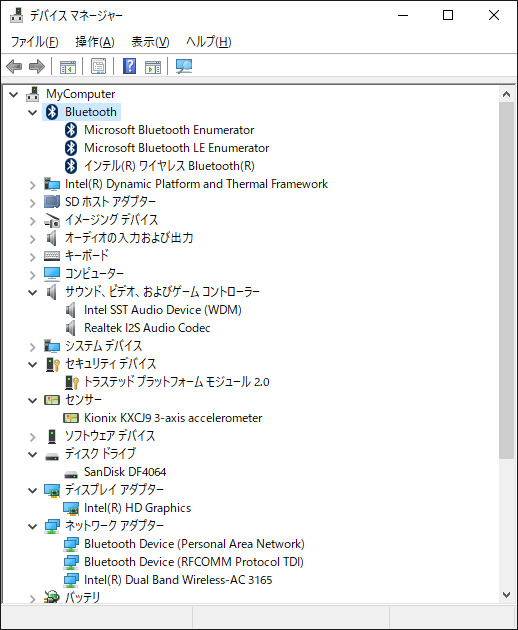Close the Device Manager window
The width and height of the screenshot is (518, 630).
pyautogui.click(x=493, y=16)
